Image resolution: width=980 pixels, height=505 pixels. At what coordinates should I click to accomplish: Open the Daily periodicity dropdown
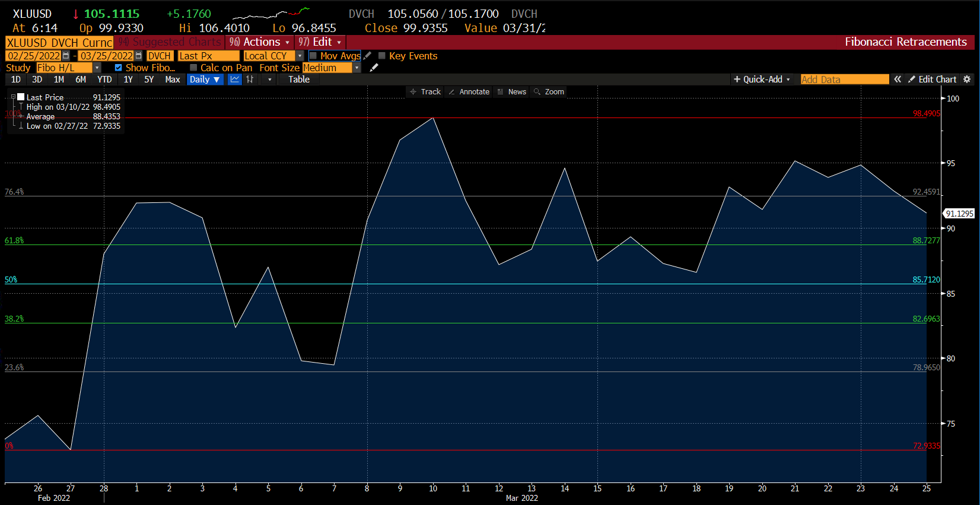(205, 80)
